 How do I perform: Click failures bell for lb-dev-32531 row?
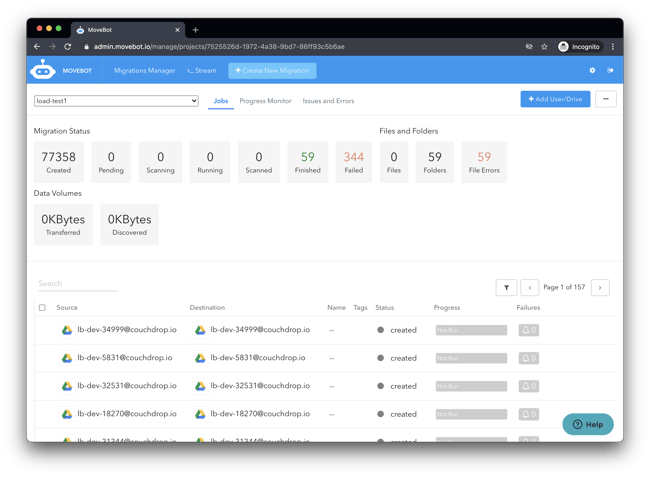pos(529,386)
